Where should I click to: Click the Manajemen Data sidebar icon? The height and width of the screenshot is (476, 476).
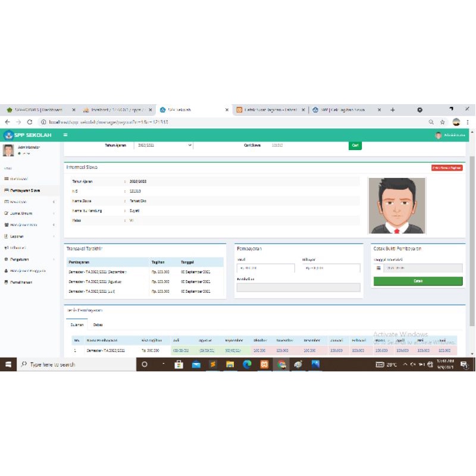click(7, 224)
